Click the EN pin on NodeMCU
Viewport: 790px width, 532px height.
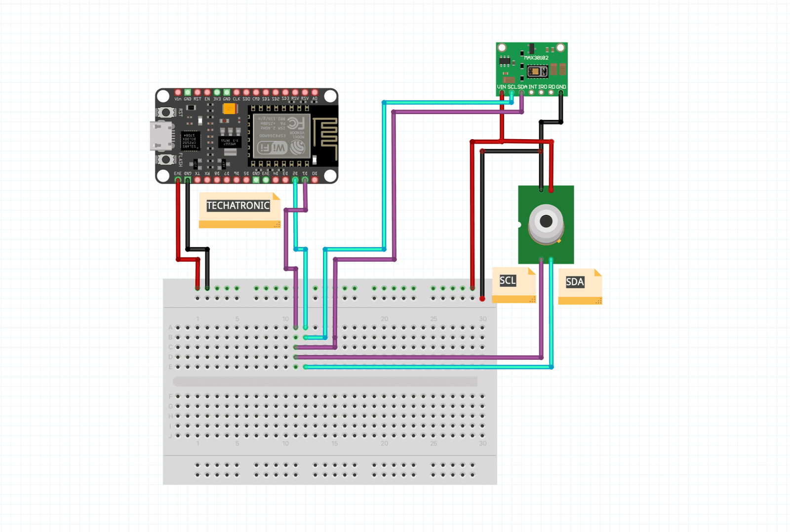[x=207, y=92]
